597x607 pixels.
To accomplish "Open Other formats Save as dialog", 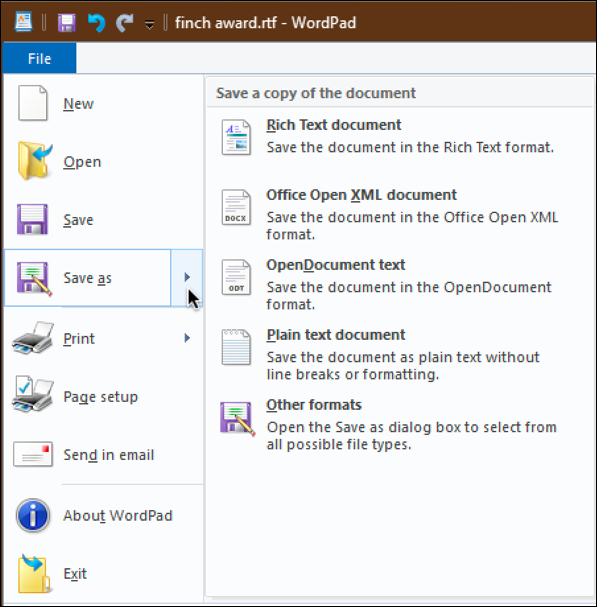I will 399,425.
